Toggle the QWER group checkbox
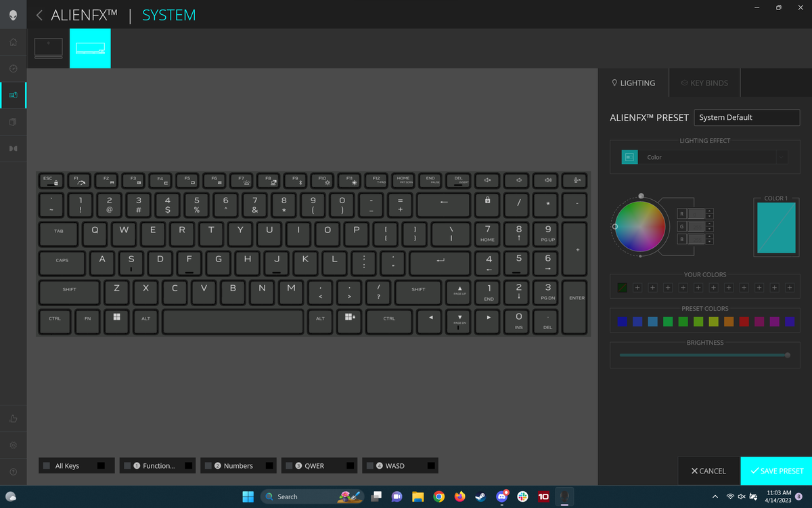 click(289, 466)
